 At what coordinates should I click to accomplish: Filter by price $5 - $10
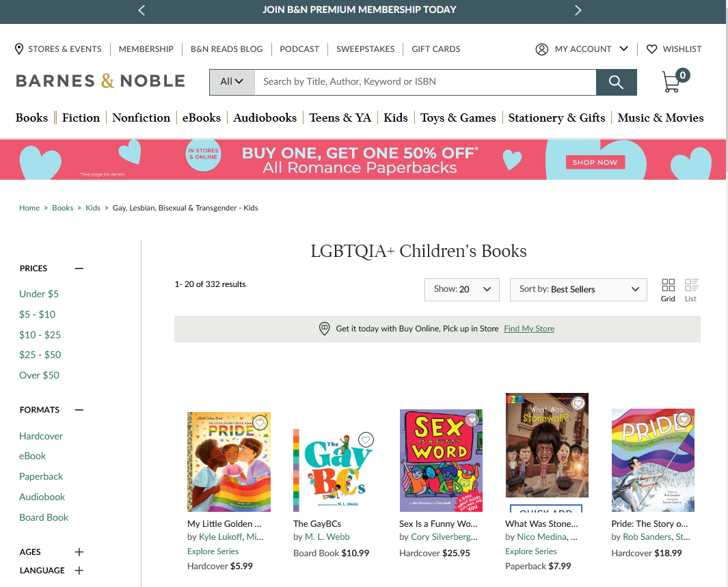37,314
